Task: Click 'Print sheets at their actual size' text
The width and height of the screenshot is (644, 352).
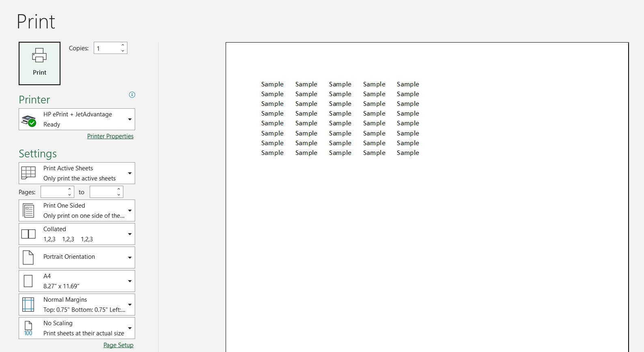Action: (84, 333)
